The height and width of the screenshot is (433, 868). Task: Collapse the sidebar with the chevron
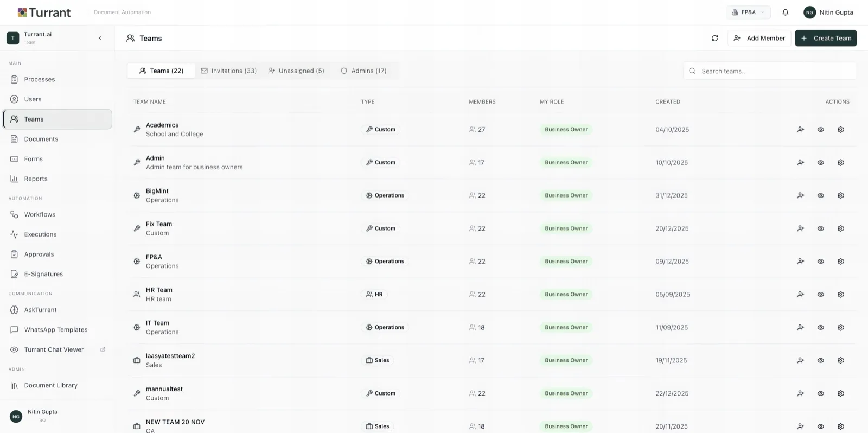(x=100, y=38)
